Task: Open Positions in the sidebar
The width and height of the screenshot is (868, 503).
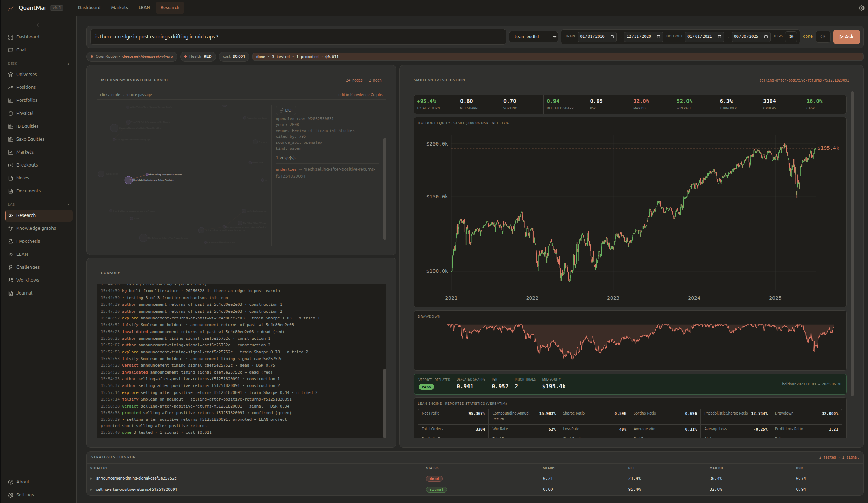Action: tap(38, 87)
